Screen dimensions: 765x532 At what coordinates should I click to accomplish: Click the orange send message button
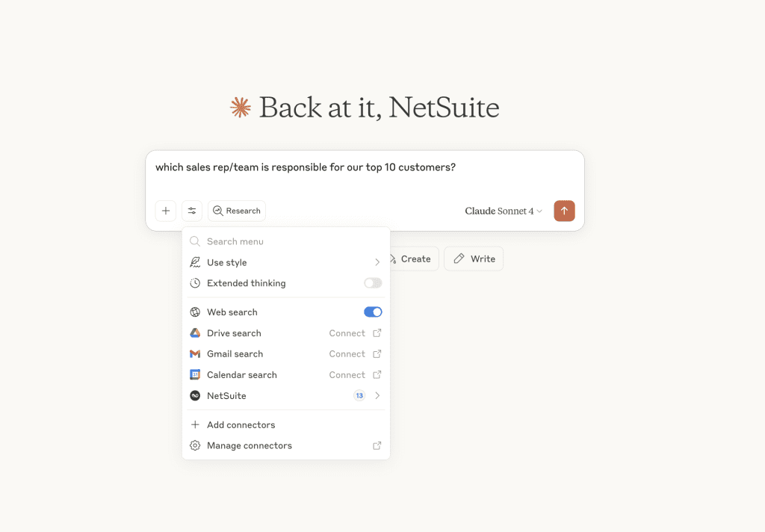(x=564, y=211)
